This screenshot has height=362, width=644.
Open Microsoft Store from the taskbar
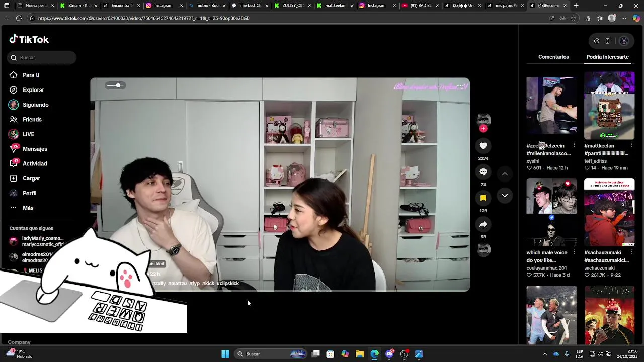pyautogui.click(x=330, y=354)
